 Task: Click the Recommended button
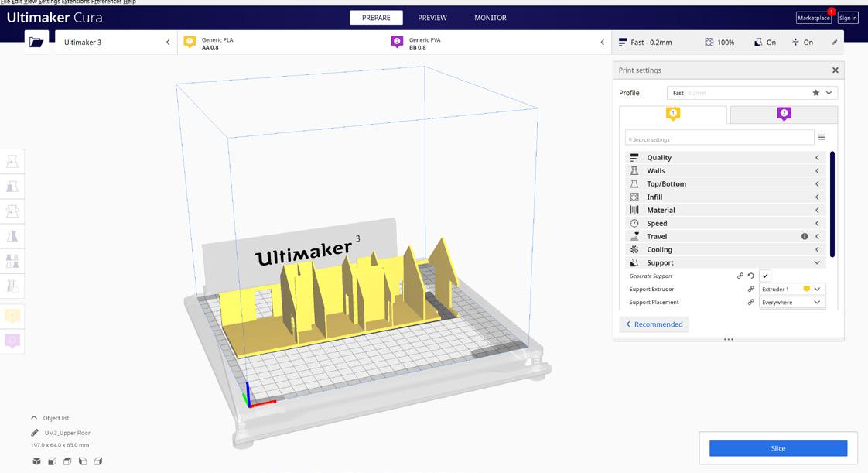(654, 324)
